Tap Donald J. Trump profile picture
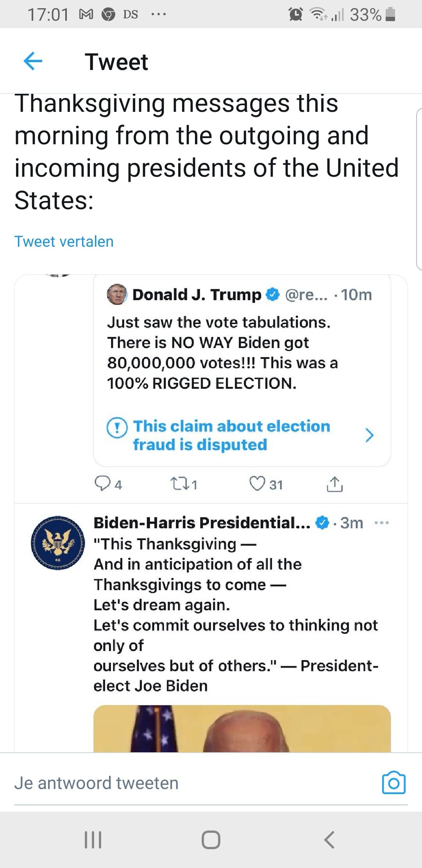 pos(117,294)
